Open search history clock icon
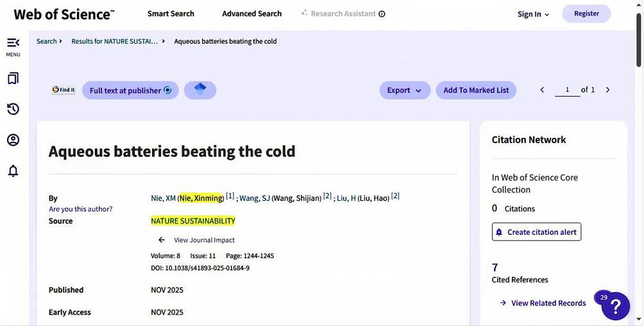Image resolution: width=644 pixels, height=326 pixels. (13, 109)
